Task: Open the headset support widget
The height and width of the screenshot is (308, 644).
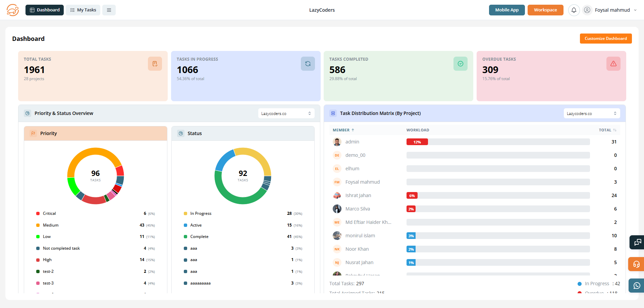Action: [x=636, y=264]
